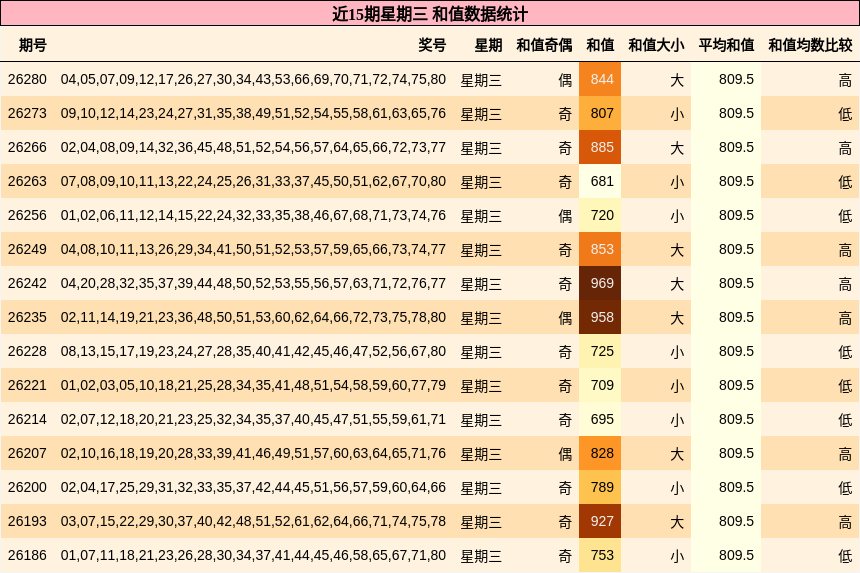Click sum value cell 853
Screen dimensions: 860x573
pos(600,249)
